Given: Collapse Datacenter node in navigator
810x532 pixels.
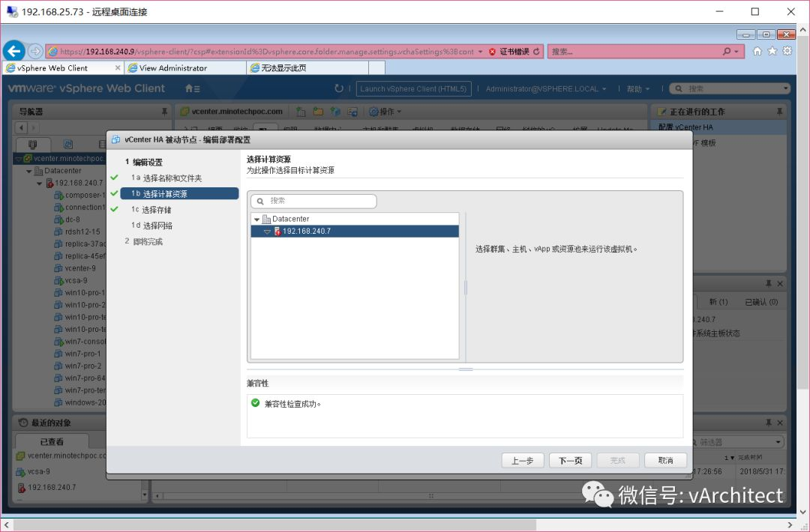Looking at the screenshot, I should pyautogui.click(x=29, y=172).
